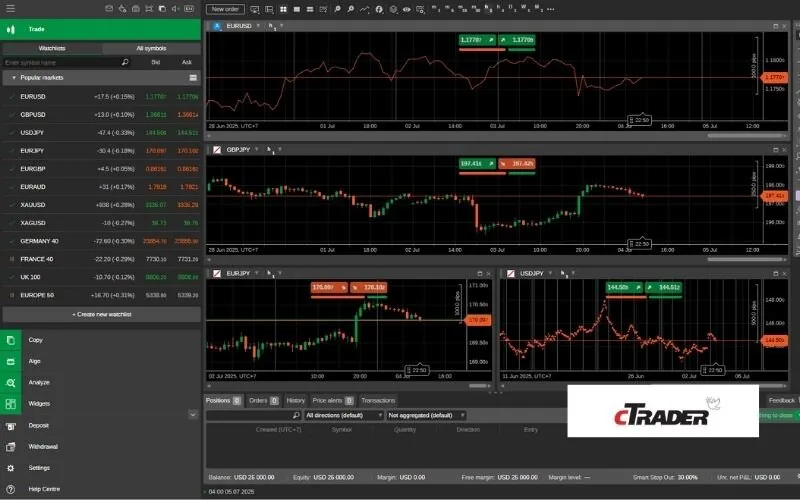Switch timeframe to W1
Screen dimensions: 800x500
pyautogui.click(x=525, y=8)
